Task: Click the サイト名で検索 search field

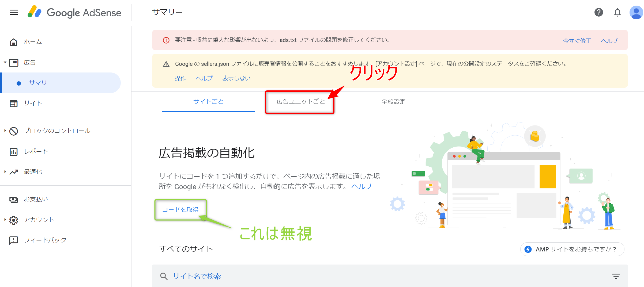Action: [390, 276]
